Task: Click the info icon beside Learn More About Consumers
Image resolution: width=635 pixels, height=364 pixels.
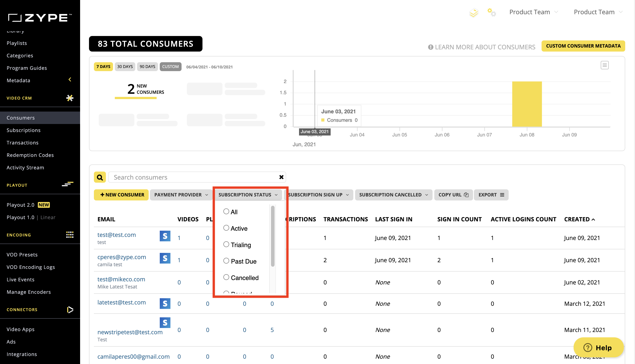Action: pyautogui.click(x=431, y=47)
